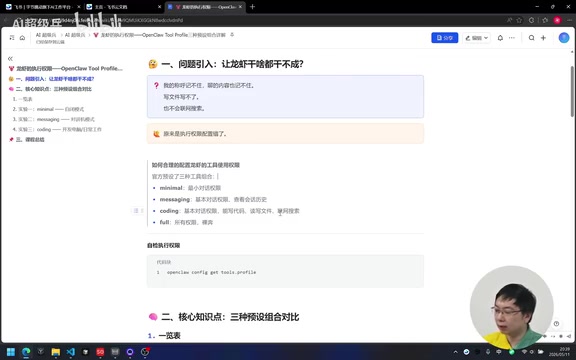
Task: Click the callout line '写文件写不了。'
Action: [181, 97]
